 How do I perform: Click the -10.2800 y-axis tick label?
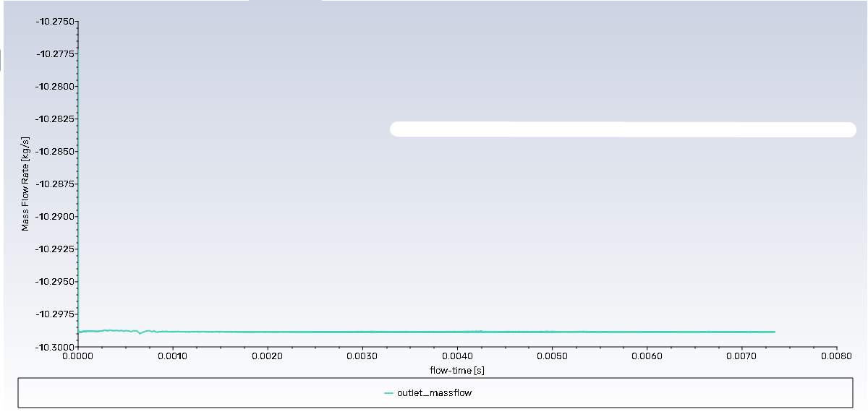coord(54,87)
